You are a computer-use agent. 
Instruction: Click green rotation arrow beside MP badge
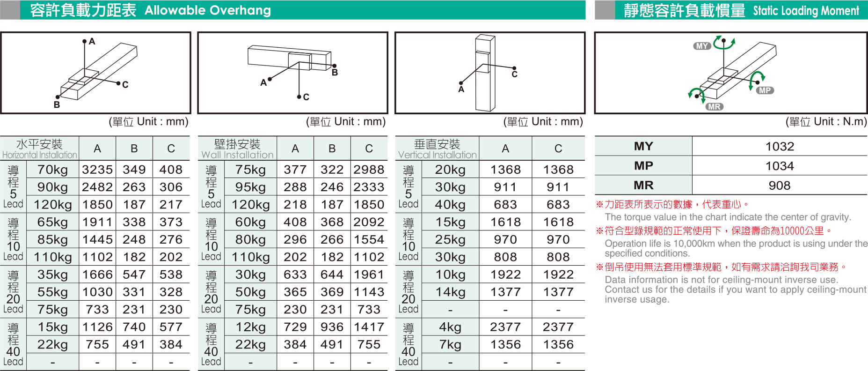756,80
